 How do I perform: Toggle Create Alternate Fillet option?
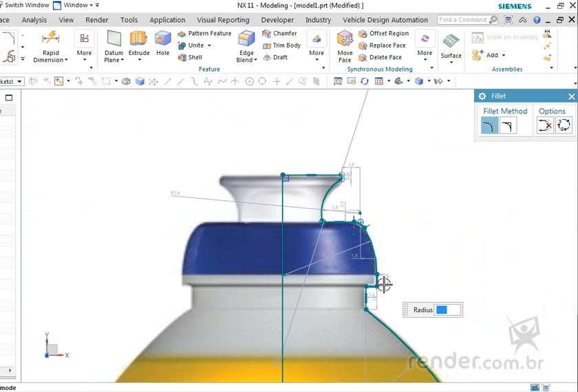pyautogui.click(x=564, y=126)
